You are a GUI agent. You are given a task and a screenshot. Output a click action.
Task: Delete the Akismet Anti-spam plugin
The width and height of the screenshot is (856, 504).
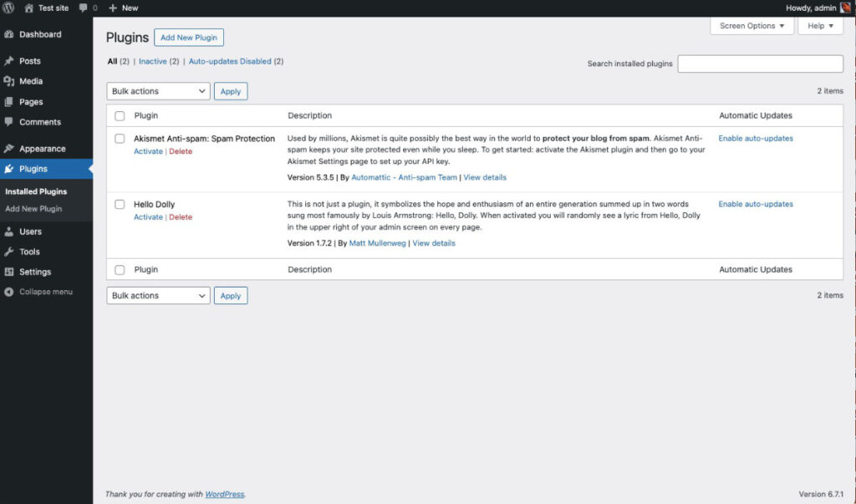181,151
